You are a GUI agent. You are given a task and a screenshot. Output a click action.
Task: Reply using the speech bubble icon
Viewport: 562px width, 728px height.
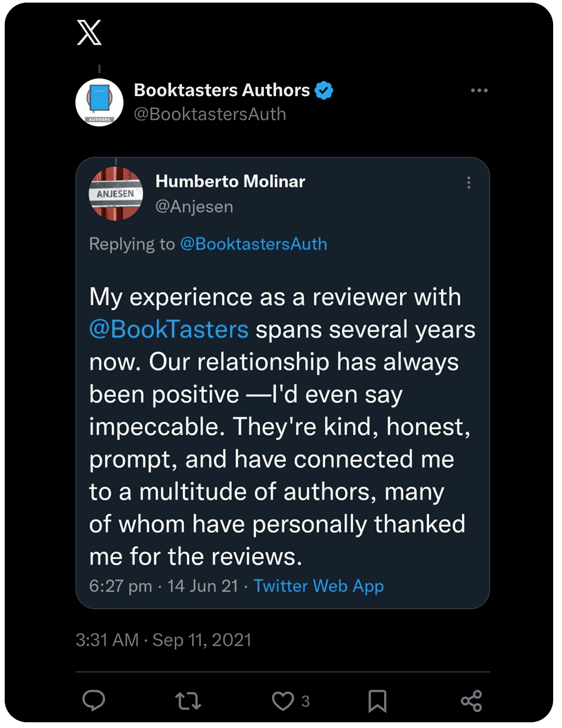click(94, 700)
